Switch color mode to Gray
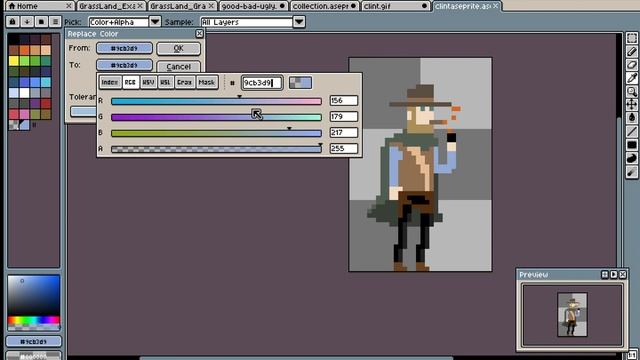 coord(184,82)
